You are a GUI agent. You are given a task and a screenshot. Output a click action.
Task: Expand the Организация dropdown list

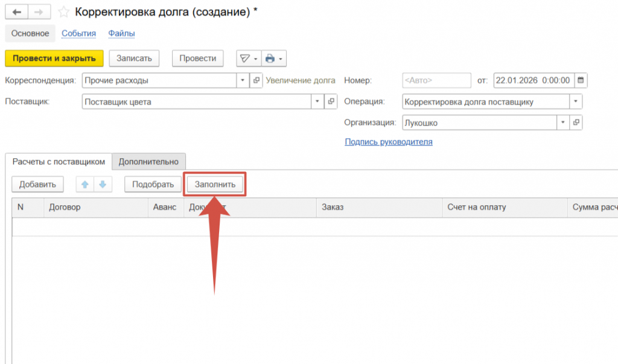[x=562, y=123]
